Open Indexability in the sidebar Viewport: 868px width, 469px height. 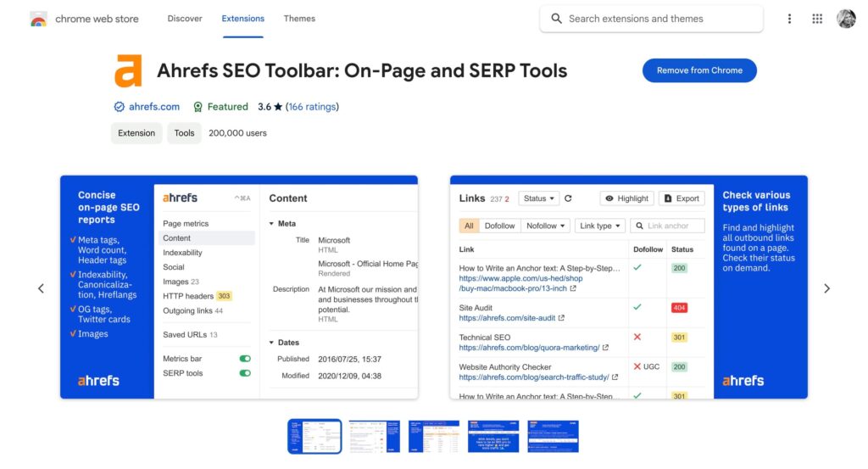(x=183, y=253)
